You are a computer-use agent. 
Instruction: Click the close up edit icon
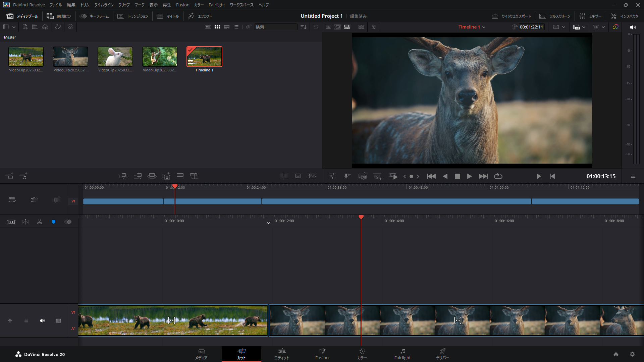pyautogui.click(x=166, y=176)
